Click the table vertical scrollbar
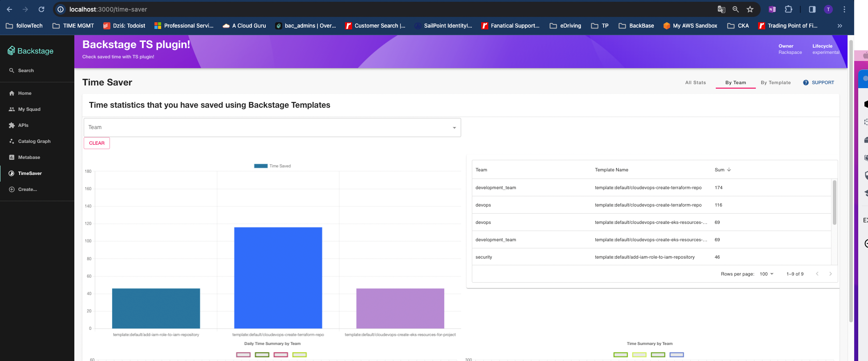 tap(834, 203)
